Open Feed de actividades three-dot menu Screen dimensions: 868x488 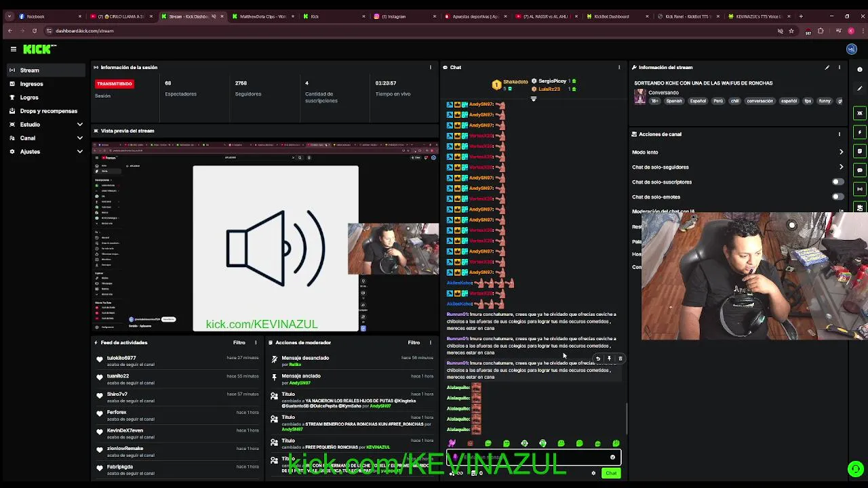coord(256,342)
